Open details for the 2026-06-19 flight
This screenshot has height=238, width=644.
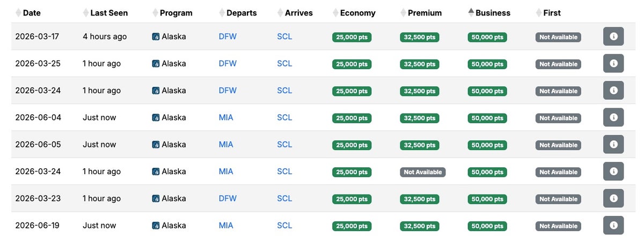[613, 225]
